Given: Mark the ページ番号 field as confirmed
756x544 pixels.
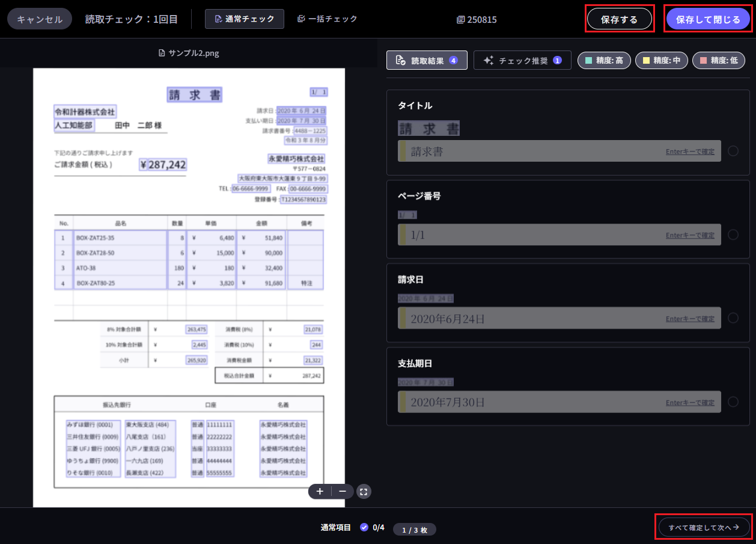Looking at the screenshot, I should tap(733, 234).
